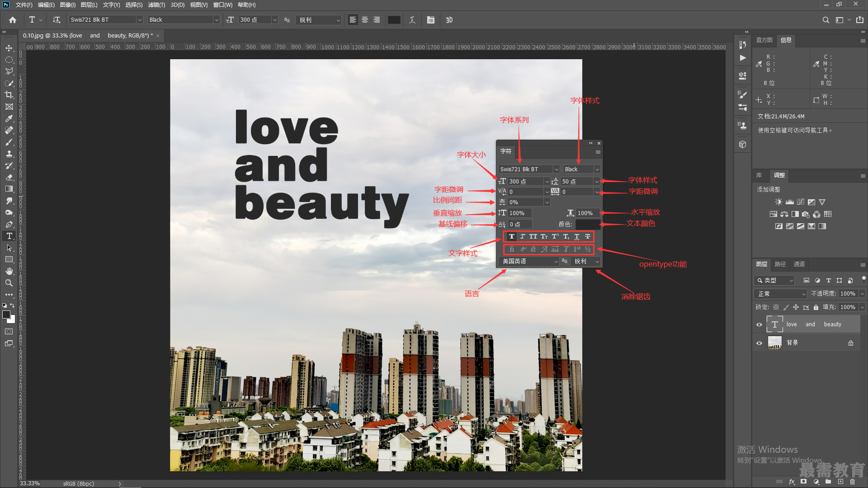Toggle layer filtering switch in Layers panel

pyautogui.click(x=864, y=279)
